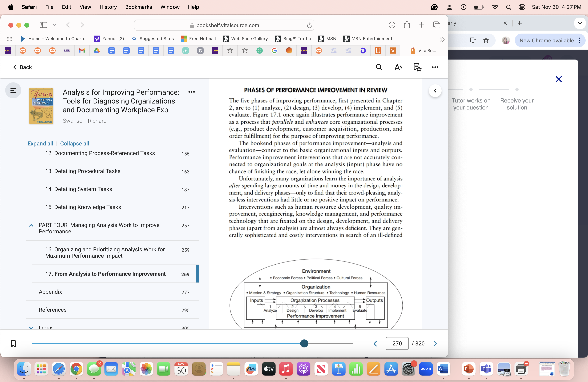Open the Downloads icon in Safari toolbar

pyautogui.click(x=392, y=25)
